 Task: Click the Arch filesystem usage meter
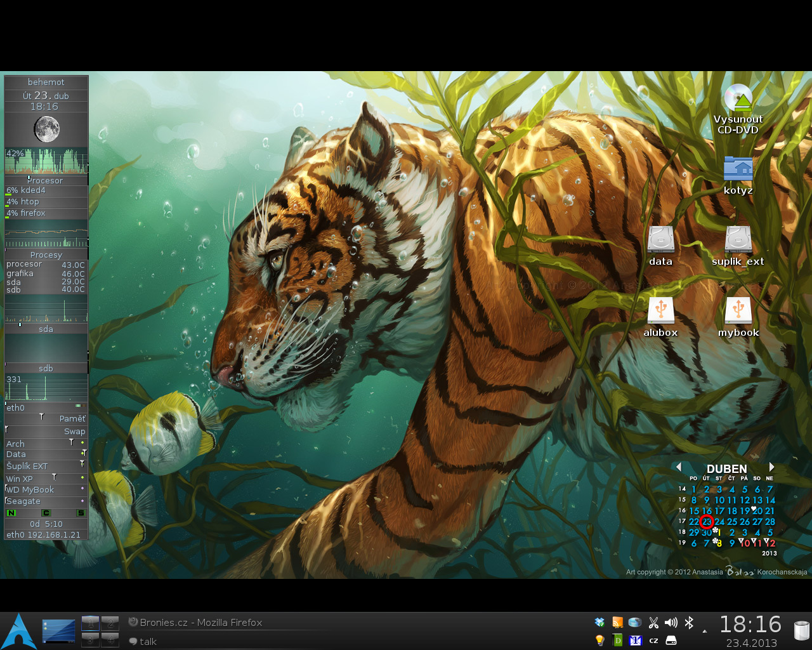point(46,444)
